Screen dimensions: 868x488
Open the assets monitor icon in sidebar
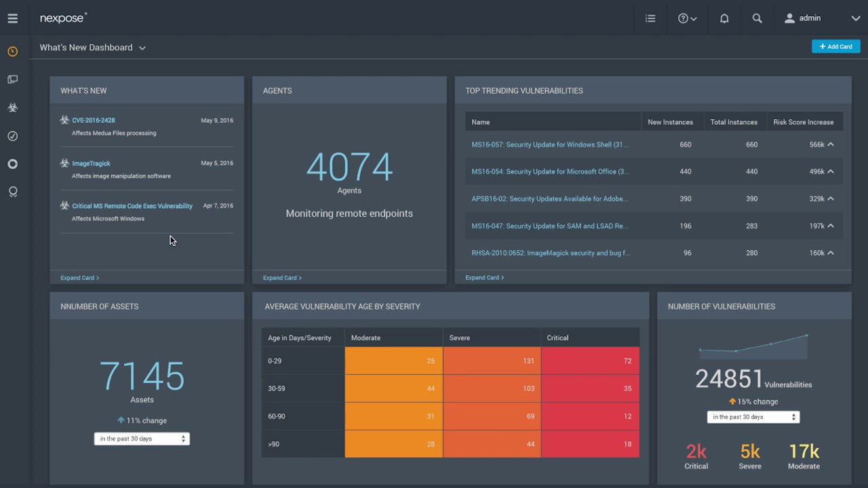tap(12, 79)
